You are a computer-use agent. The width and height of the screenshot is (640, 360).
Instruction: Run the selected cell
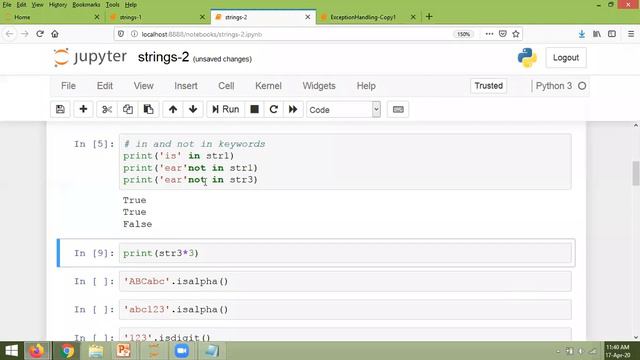[226, 109]
